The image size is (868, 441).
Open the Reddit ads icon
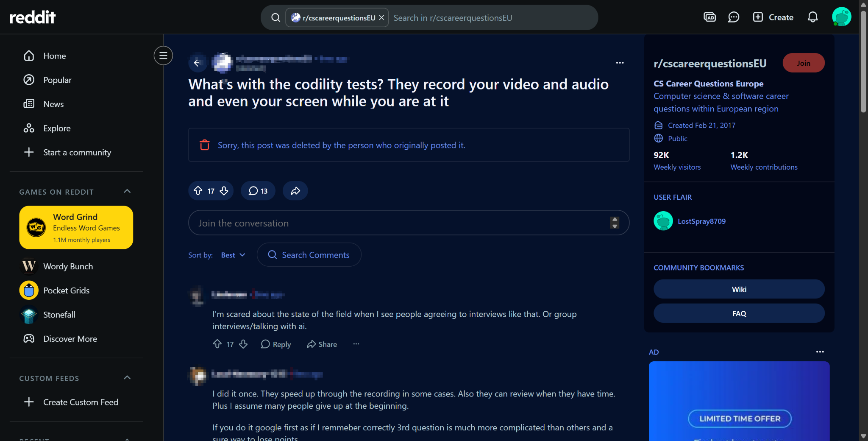[x=709, y=17]
